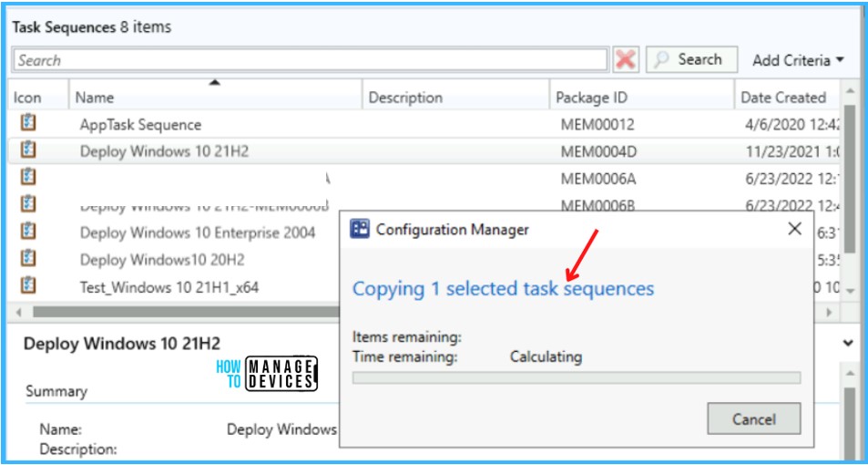Select the Deploy Windows 10 21H2 row

coord(424,150)
